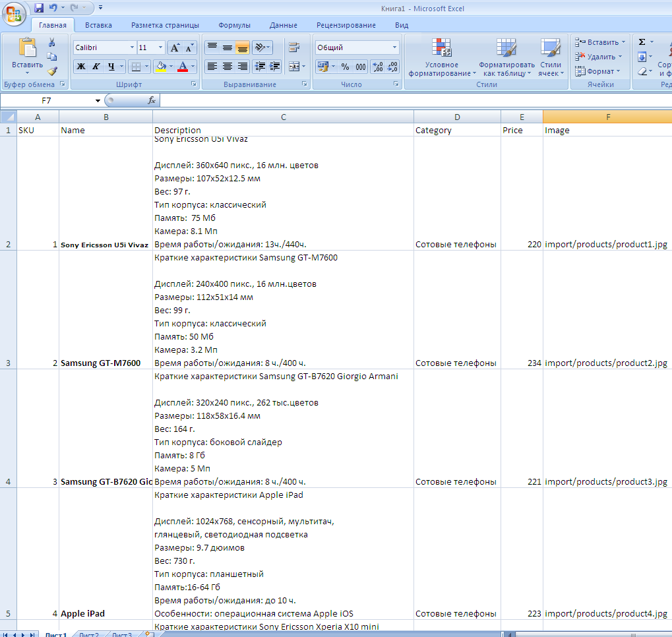This screenshot has height=637, width=672.
Task: Apply yellow fill color bucket
Action: [161, 67]
